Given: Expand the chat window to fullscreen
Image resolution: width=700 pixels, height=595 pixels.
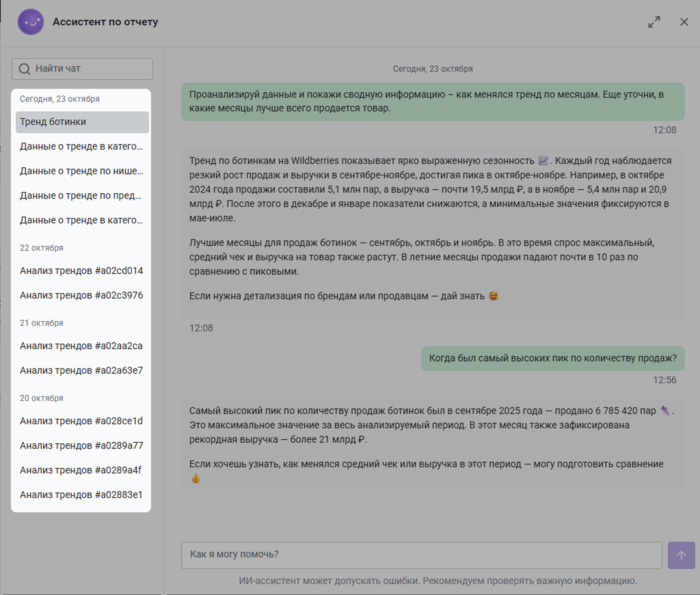Looking at the screenshot, I should (x=654, y=22).
